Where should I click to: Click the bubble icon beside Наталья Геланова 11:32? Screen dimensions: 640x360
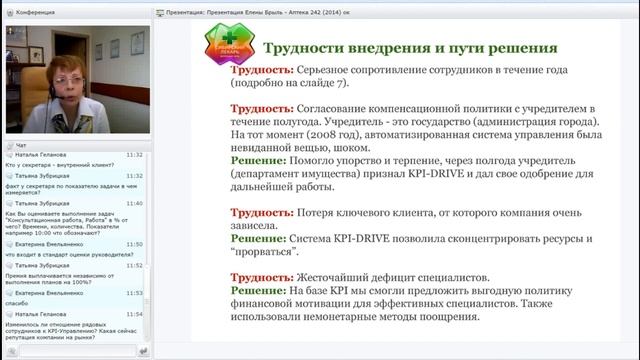pos(9,155)
